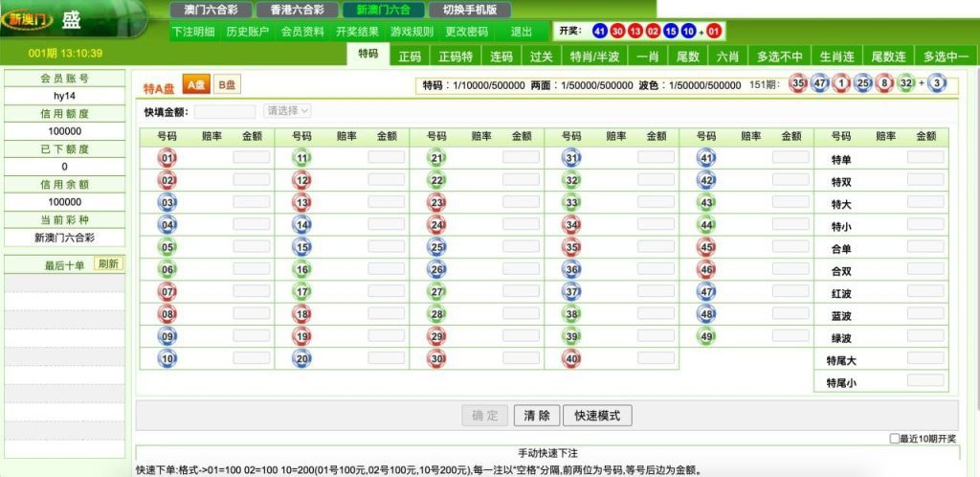Choose the green number 49 ball
This screenshot has width=980, height=477.
pos(707,336)
